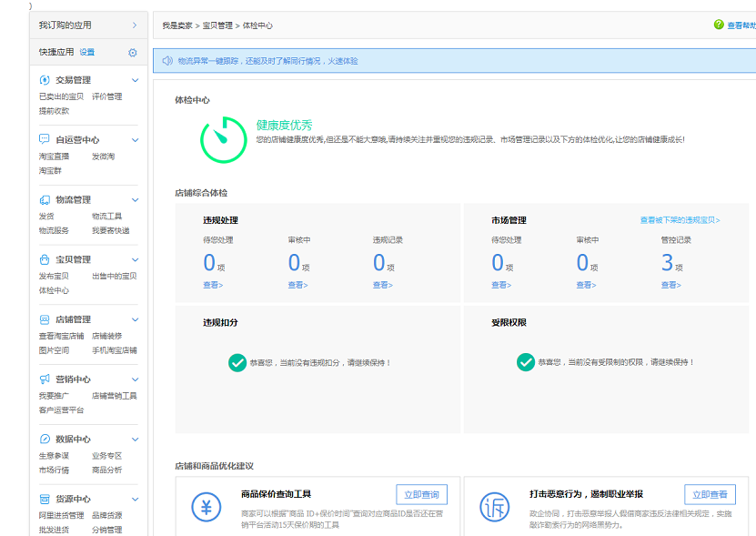Image resolution: width=756 pixels, height=536 pixels.
Task: Click the logistics announcement banner text
Action: point(268,61)
